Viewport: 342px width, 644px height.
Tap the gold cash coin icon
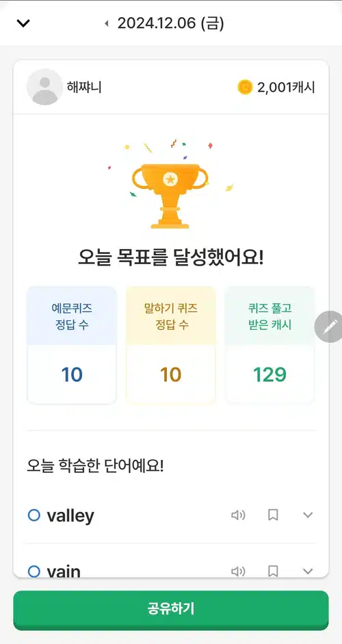pyautogui.click(x=245, y=87)
